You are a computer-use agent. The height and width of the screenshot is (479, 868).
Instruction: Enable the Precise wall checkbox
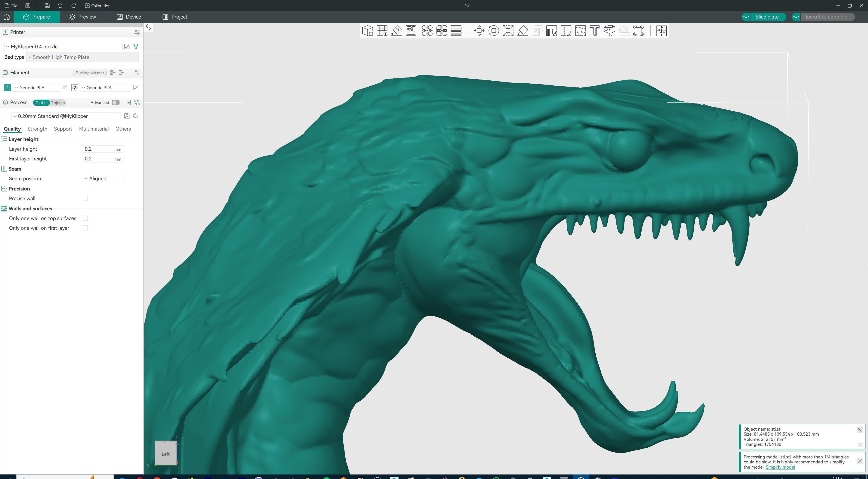tap(85, 198)
